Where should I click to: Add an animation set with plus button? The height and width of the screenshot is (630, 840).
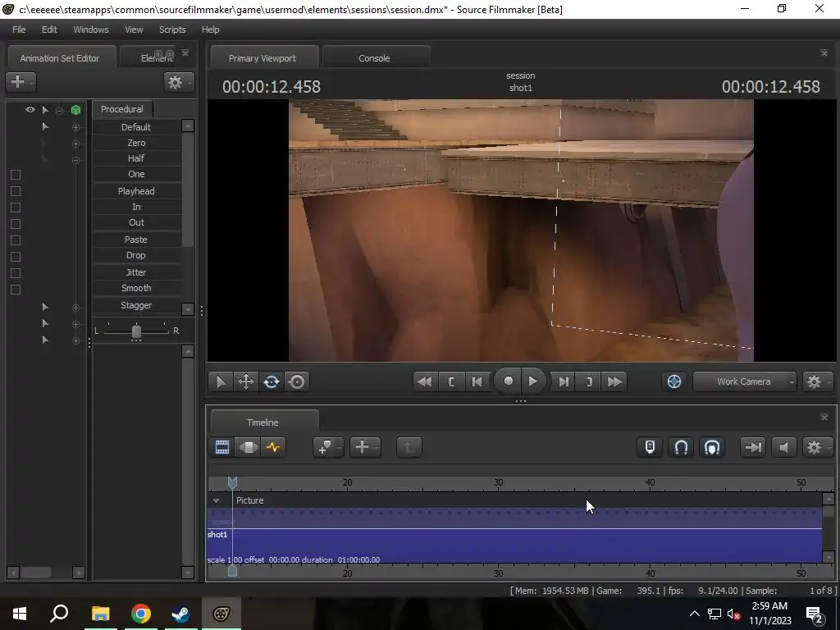(21, 81)
